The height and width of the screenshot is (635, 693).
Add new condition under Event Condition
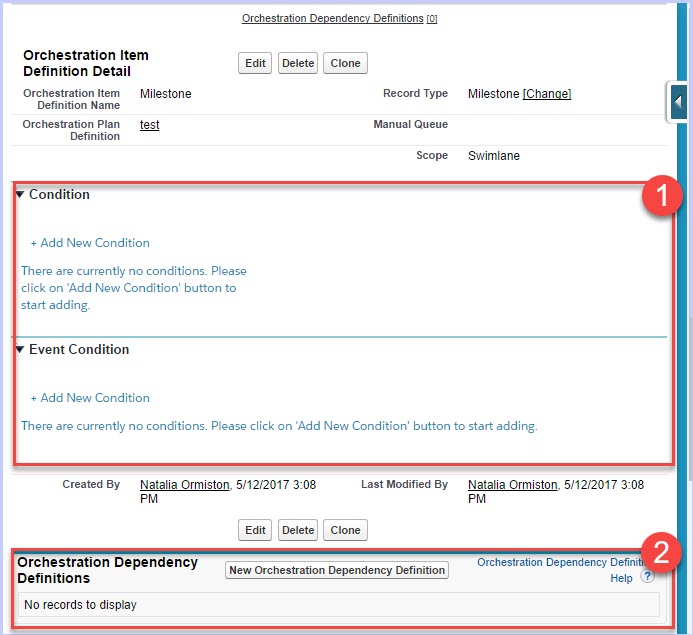click(90, 398)
